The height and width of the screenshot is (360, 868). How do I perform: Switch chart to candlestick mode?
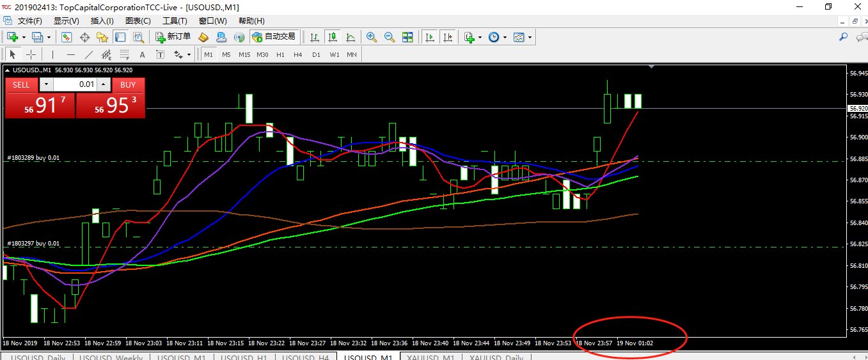332,37
